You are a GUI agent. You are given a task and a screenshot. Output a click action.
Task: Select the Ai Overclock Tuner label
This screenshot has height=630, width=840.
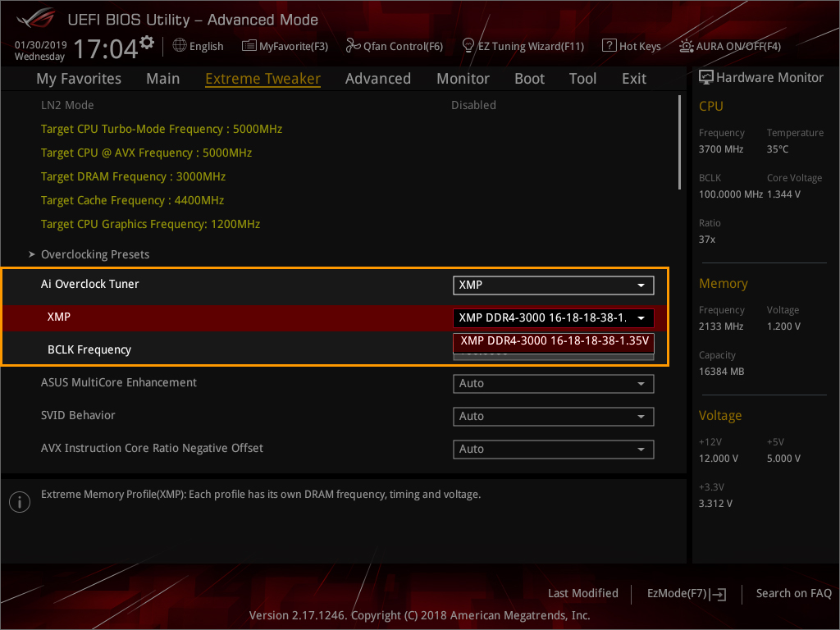tap(90, 284)
